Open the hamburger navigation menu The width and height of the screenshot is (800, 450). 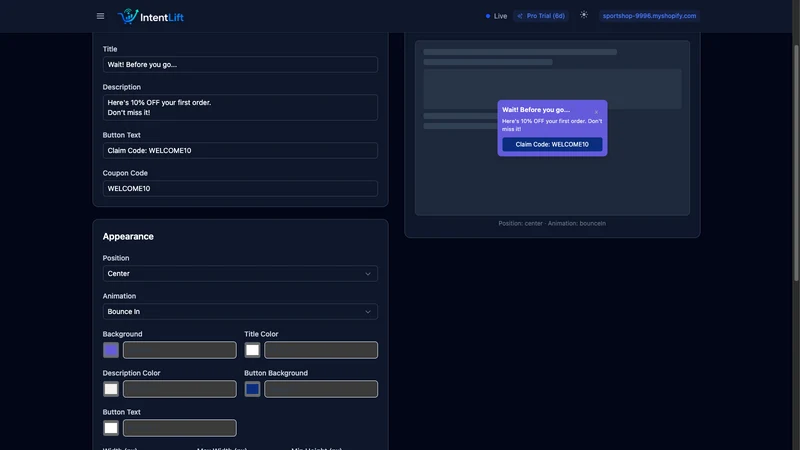pos(101,16)
